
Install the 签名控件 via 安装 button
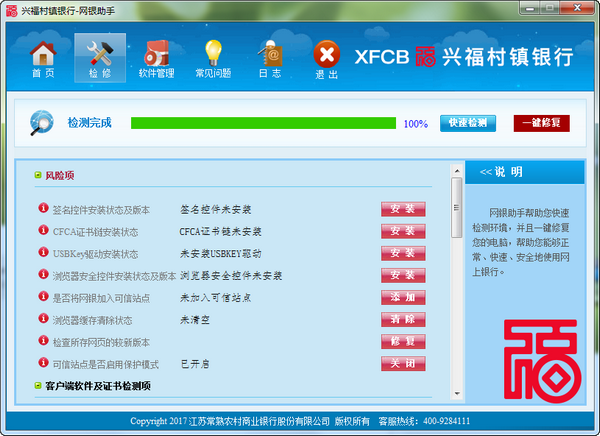403,209
